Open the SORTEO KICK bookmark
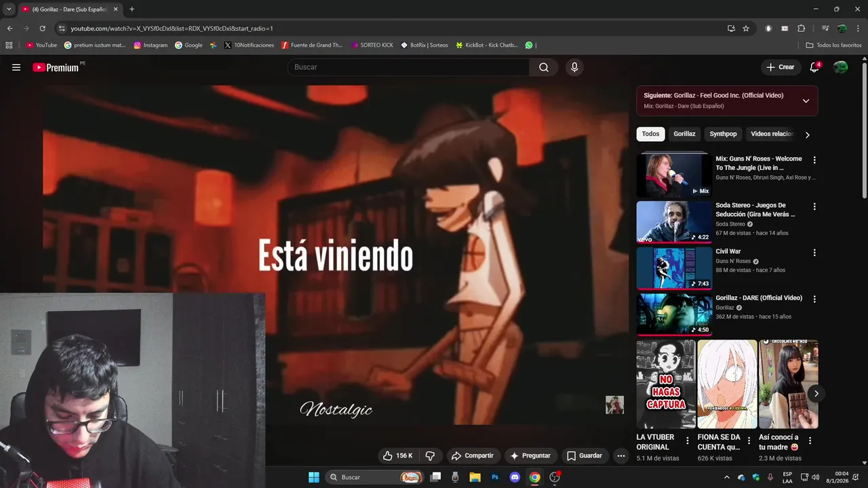The width and height of the screenshot is (868, 488). pyautogui.click(x=372, y=45)
